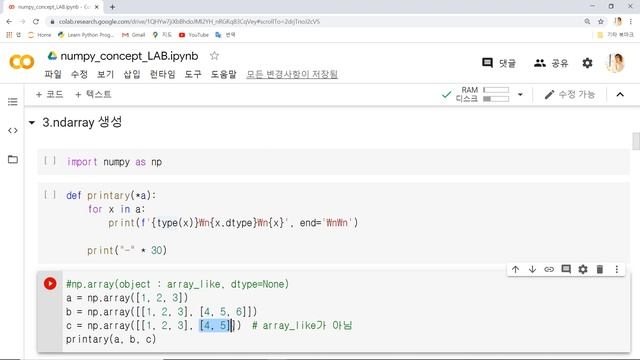
Task: Open the 보기 menu
Action: point(105,74)
